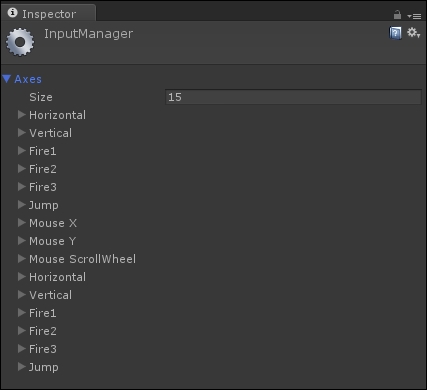The height and width of the screenshot is (390, 427).
Task: Click the Size value field
Action: [293, 97]
